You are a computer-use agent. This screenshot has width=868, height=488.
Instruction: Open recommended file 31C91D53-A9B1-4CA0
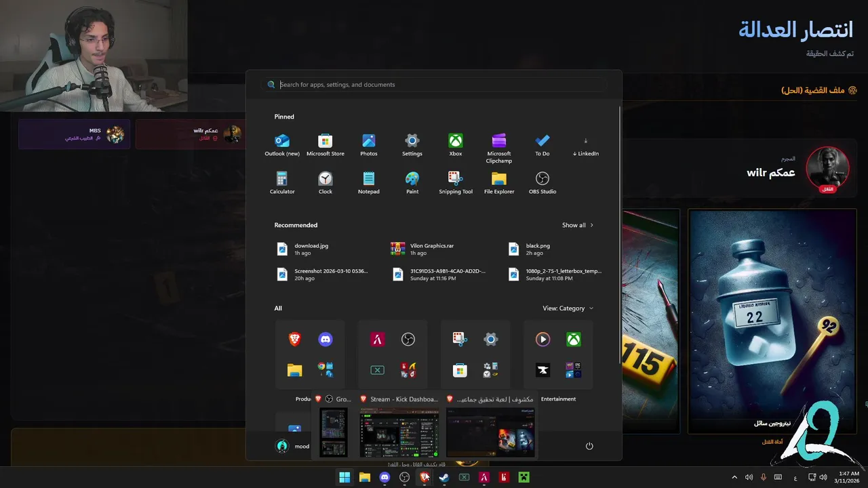(439, 274)
